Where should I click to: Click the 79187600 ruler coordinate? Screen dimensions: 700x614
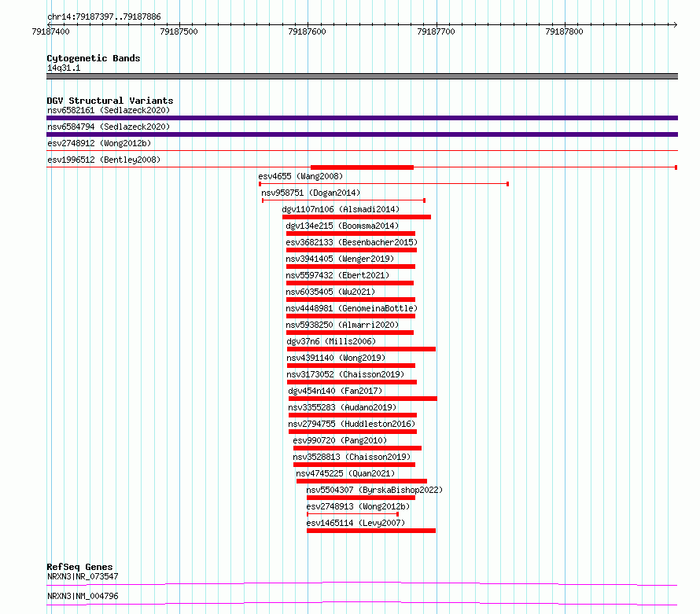(x=308, y=31)
